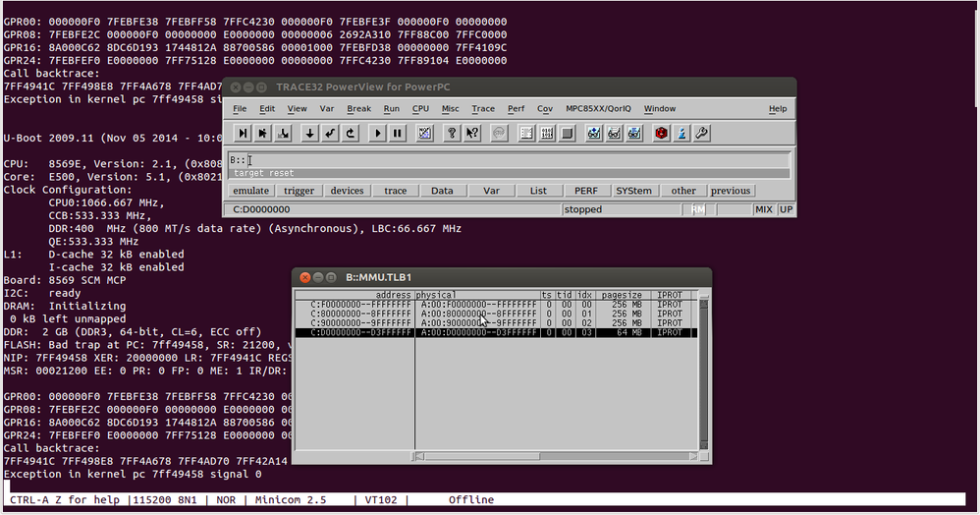Click the greyed-out stop sign icon
980x515 pixels.
[499, 133]
